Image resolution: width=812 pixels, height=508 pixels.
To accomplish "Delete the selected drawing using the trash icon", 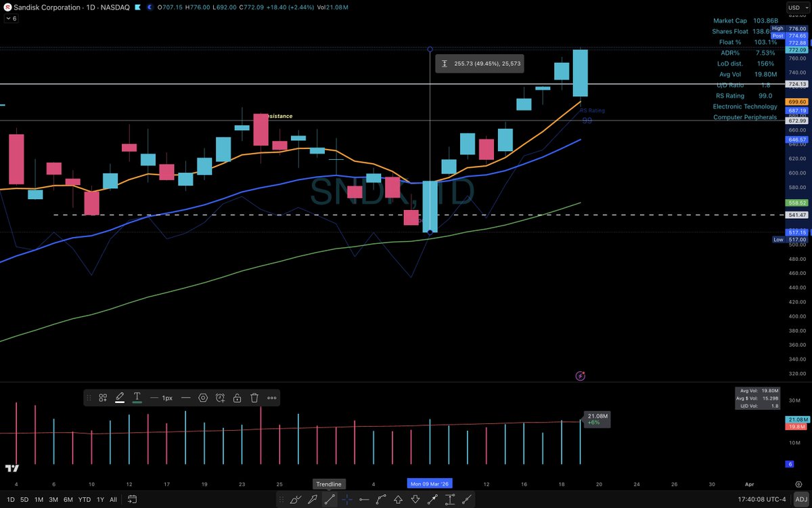I will point(254,398).
